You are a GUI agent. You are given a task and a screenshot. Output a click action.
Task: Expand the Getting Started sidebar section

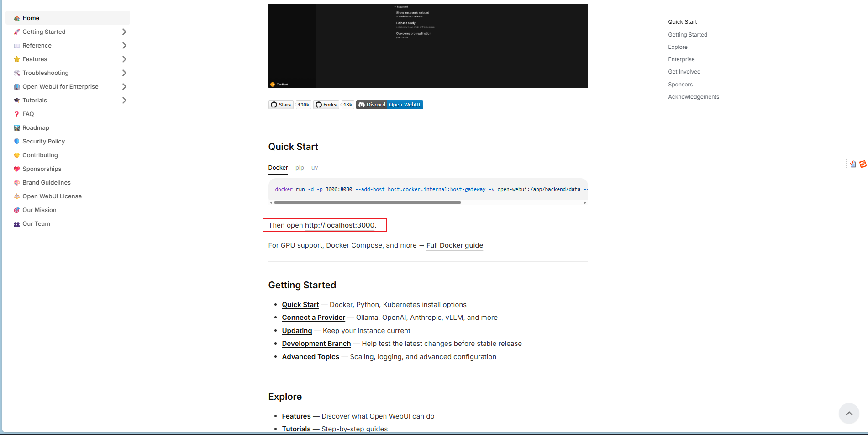click(124, 32)
